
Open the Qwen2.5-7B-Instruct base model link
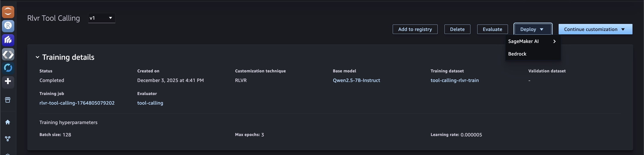(x=356, y=80)
